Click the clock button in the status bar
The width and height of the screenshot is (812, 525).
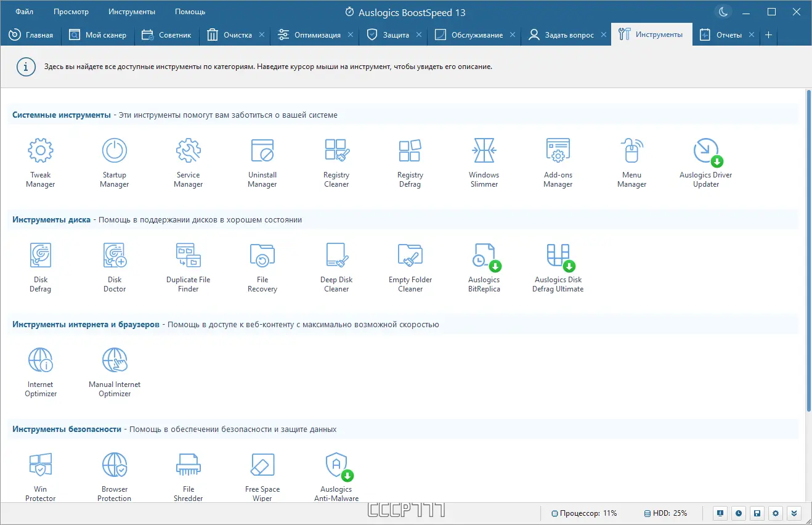point(738,513)
